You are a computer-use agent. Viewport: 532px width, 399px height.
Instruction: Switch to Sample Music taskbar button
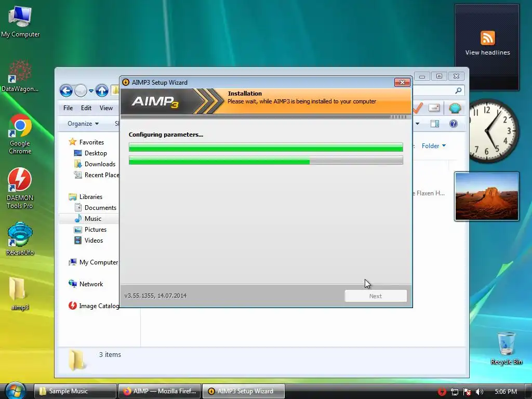tap(75, 391)
